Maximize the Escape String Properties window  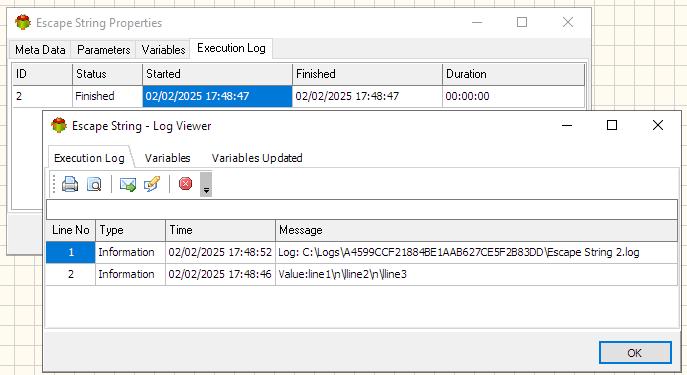tap(522, 22)
